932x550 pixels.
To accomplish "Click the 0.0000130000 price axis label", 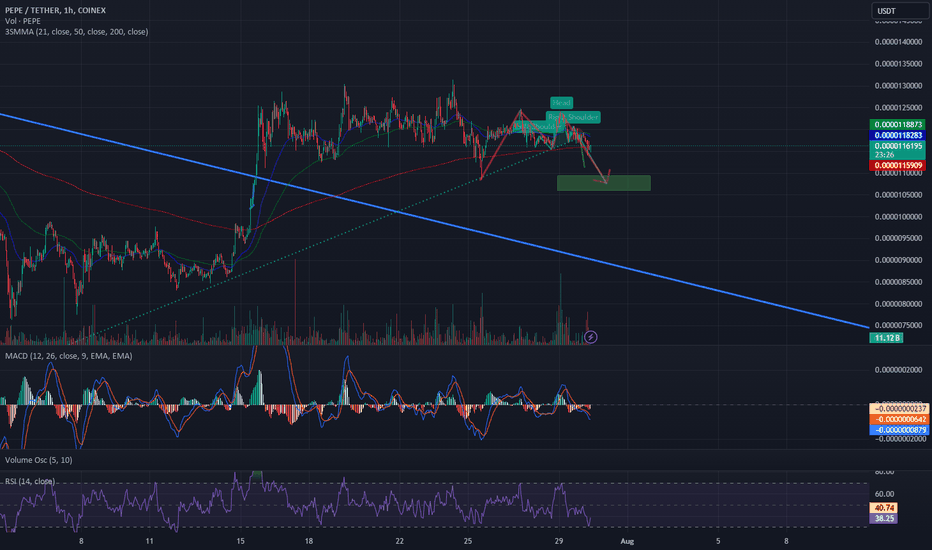I will 898,86.
